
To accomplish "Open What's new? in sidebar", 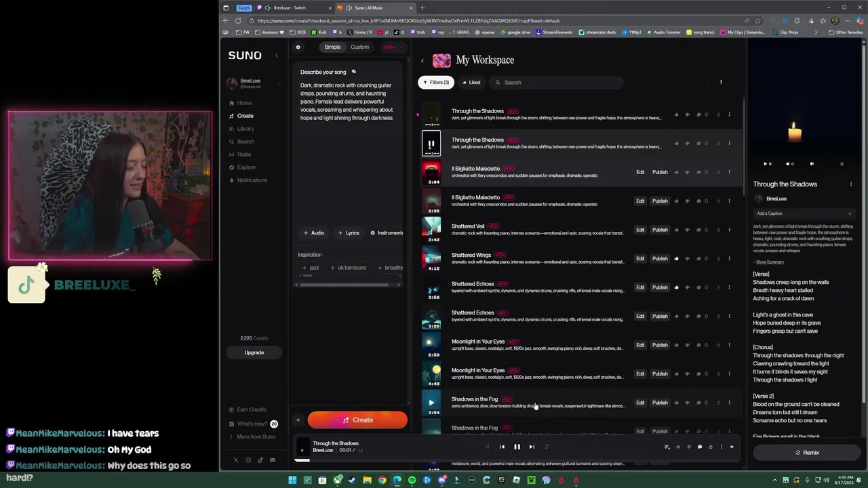I will click(252, 424).
